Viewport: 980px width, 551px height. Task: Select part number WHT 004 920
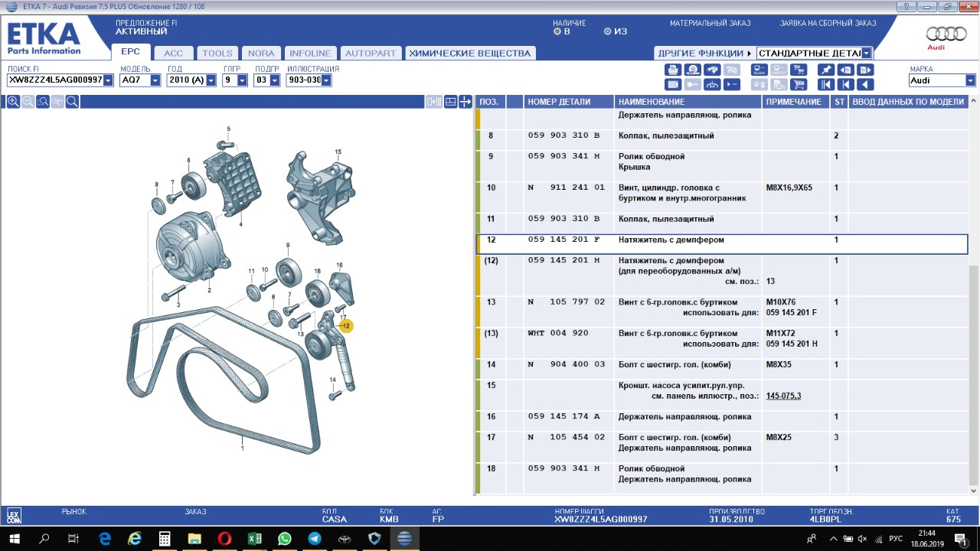coord(557,333)
